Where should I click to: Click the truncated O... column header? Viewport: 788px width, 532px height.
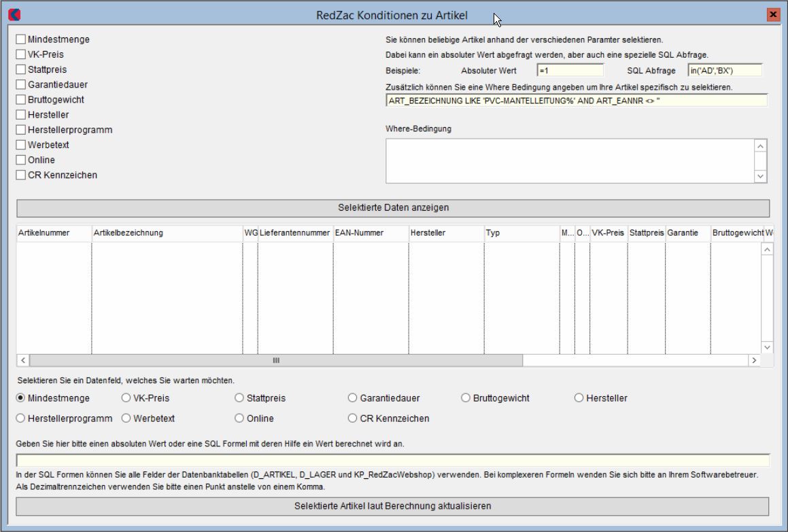click(583, 233)
